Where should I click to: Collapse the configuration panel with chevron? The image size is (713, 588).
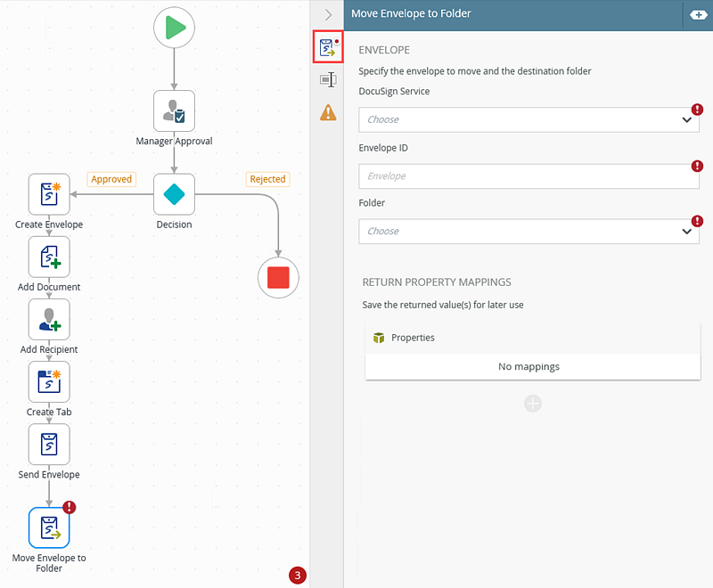click(328, 15)
